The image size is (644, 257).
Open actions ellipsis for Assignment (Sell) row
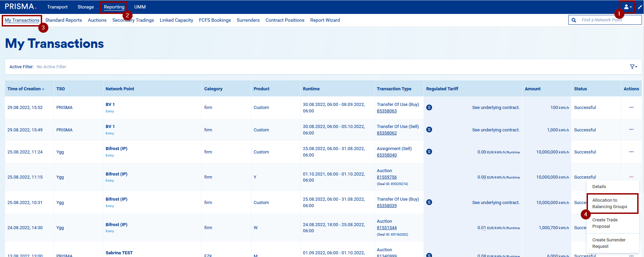coord(631,152)
